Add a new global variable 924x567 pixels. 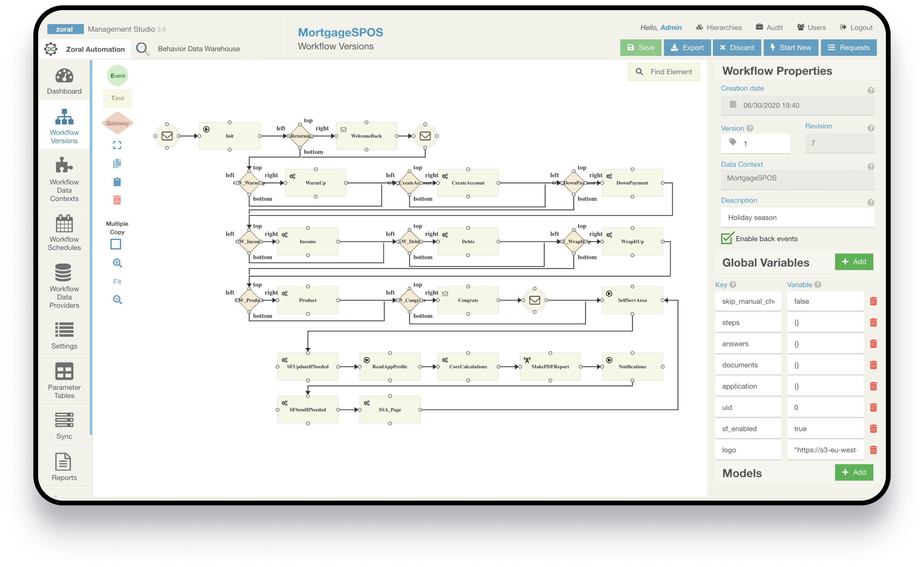tap(853, 262)
